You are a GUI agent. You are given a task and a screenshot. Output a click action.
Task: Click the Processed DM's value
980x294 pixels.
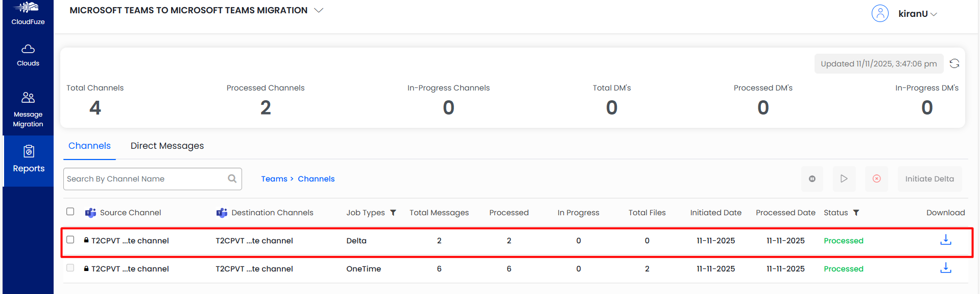[763, 107]
